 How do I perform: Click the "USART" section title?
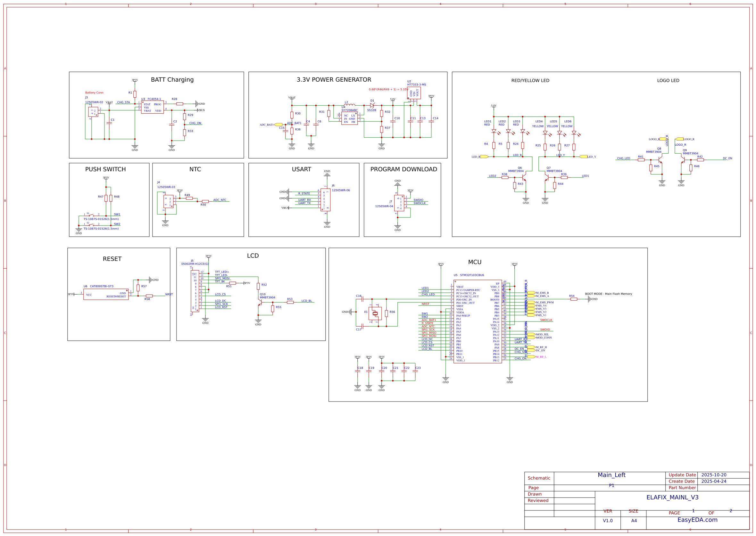point(301,169)
